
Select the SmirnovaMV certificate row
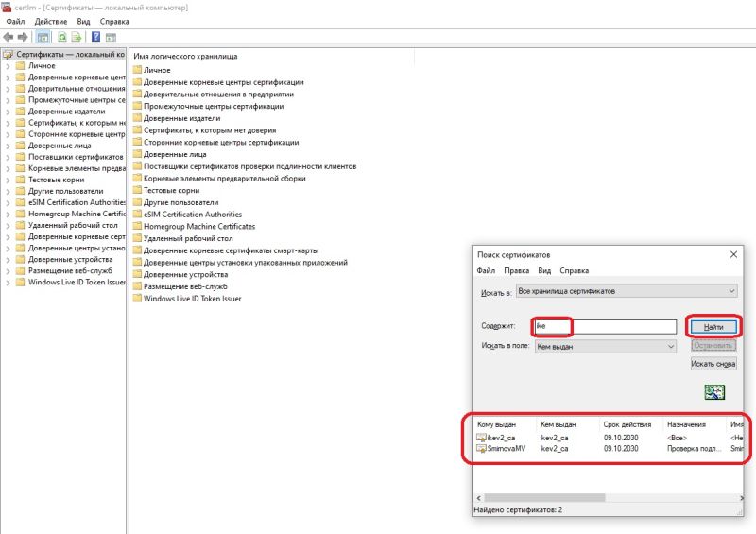coord(610,449)
